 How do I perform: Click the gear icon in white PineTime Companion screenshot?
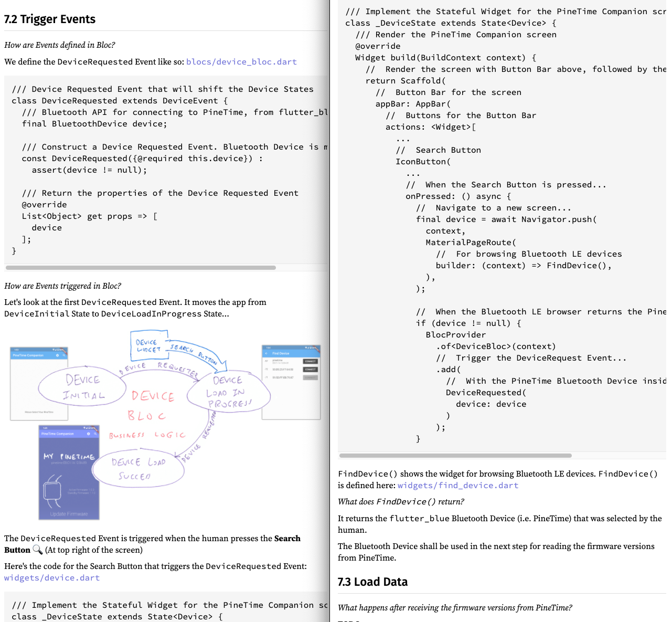pyautogui.click(x=57, y=355)
